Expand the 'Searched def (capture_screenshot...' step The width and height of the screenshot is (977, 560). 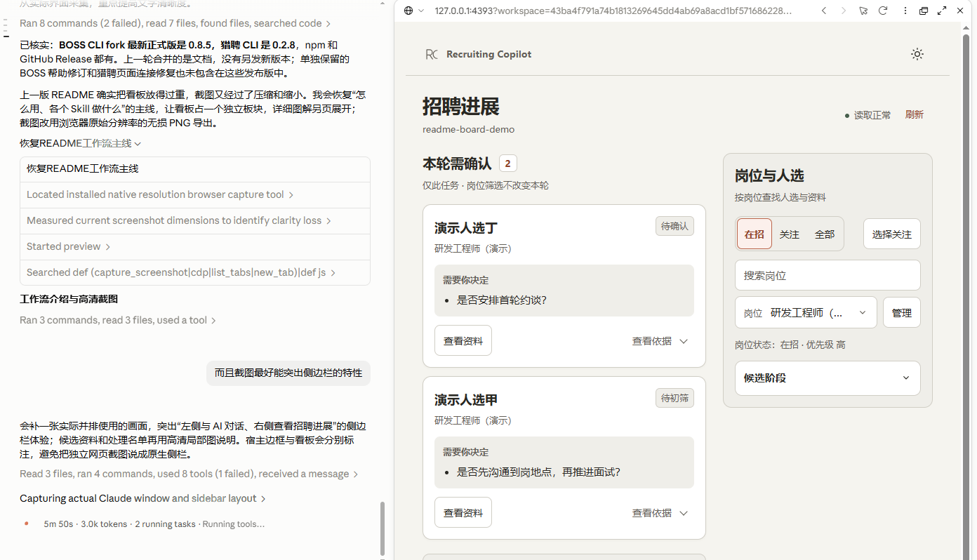(x=181, y=272)
